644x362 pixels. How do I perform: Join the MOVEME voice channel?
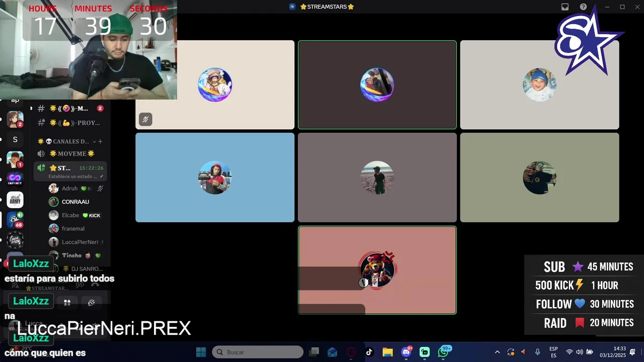(x=70, y=154)
